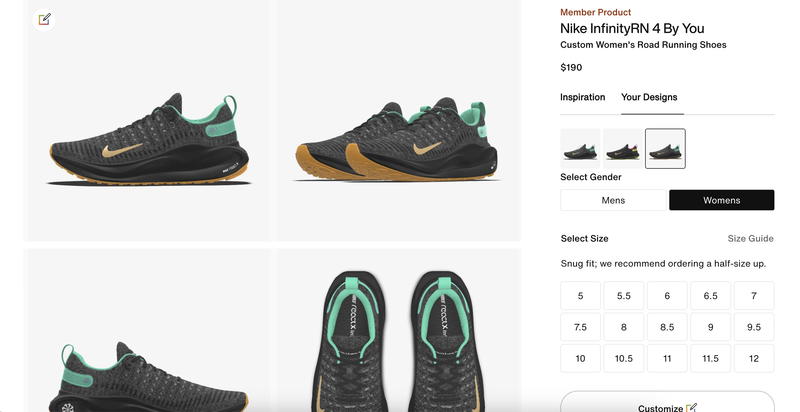Select shoe size 8
The image size is (800, 412).
623,327
